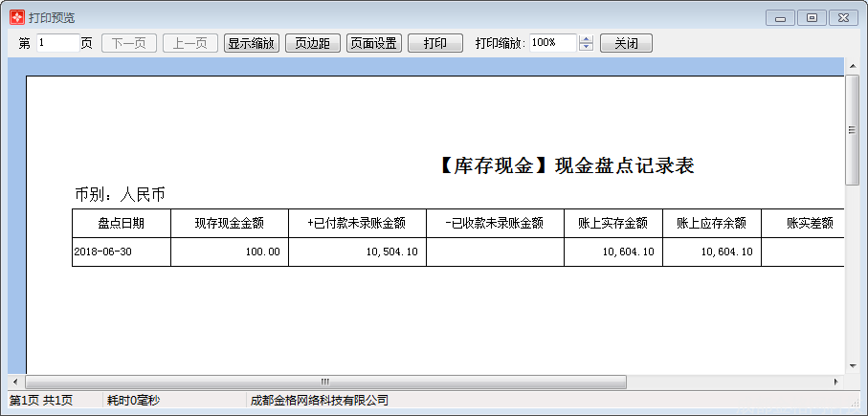Click the 下一页 (next page) button
Image resolution: width=868 pixels, height=416 pixels.
(x=129, y=43)
